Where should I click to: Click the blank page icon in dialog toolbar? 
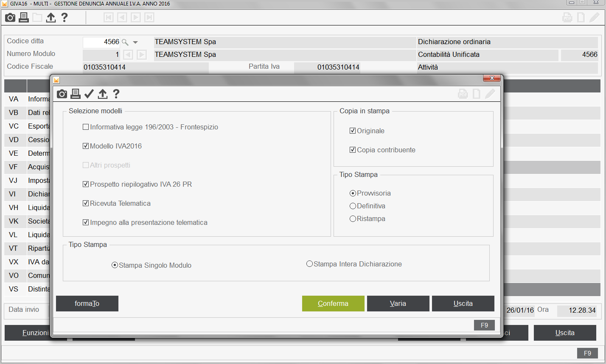pos(477,94)
